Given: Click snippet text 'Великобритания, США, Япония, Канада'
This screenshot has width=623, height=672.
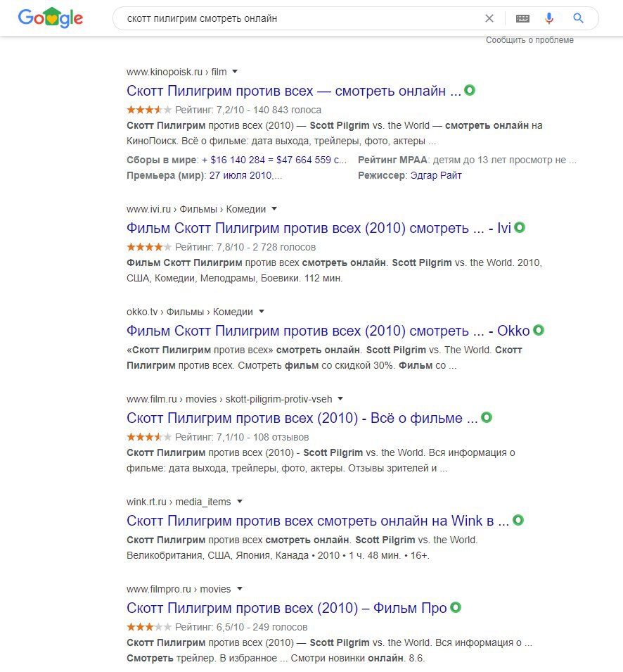Looking at the screenshot, I should point(217,555).
